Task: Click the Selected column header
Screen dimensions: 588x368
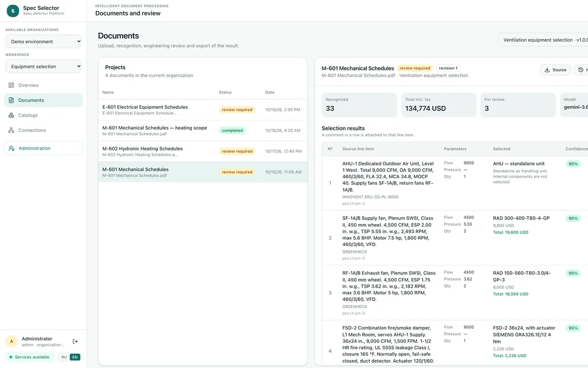Action: 501,149
